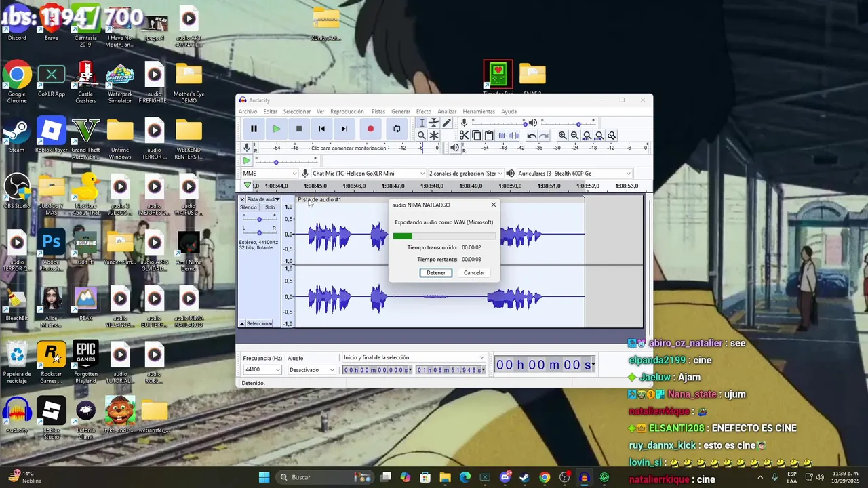Open the Archivo menu
The height and width of the screenshot is (488, 868).
coord(248,111)
